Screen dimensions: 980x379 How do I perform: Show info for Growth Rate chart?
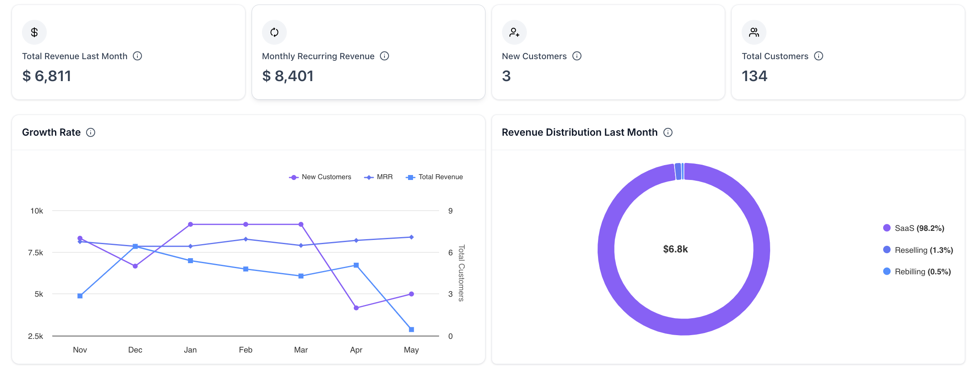click(x=91, y=132)
